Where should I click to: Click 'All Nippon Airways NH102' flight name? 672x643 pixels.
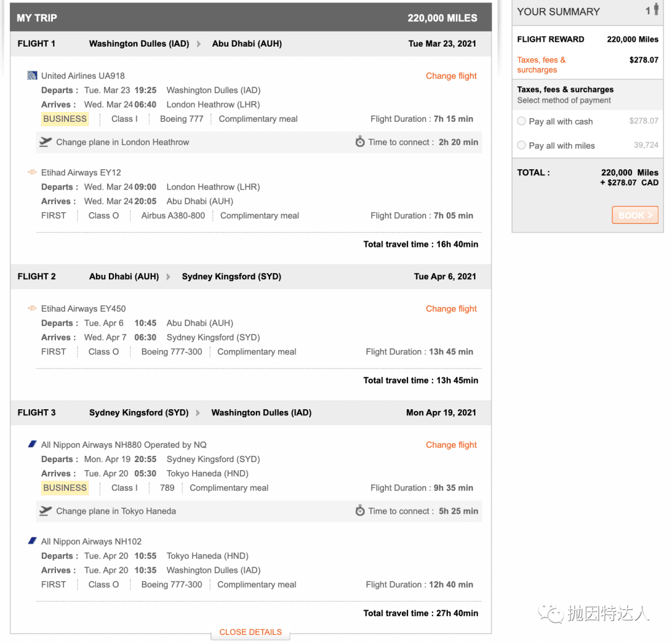tap(91, 542)
